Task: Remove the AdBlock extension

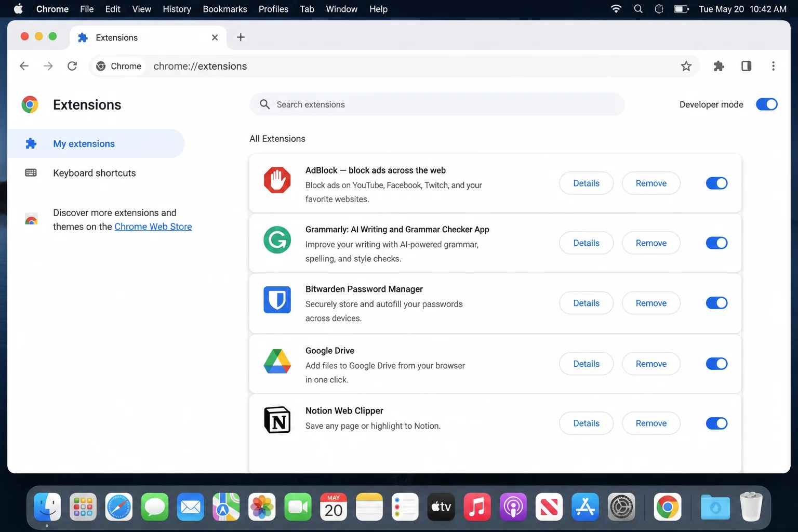Action: click(x=651, y=183)
